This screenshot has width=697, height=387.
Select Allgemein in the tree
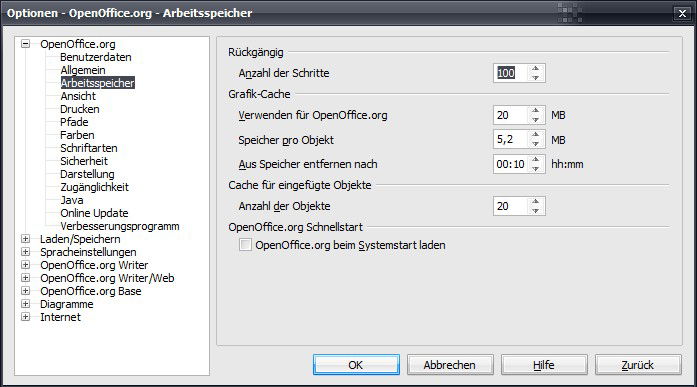pos(83,70)
